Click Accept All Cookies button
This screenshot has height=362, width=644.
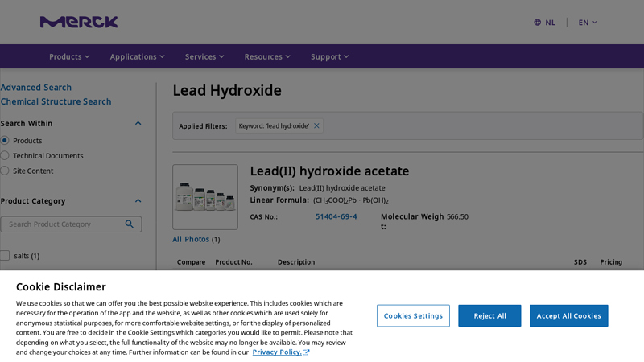coord(569,315)
